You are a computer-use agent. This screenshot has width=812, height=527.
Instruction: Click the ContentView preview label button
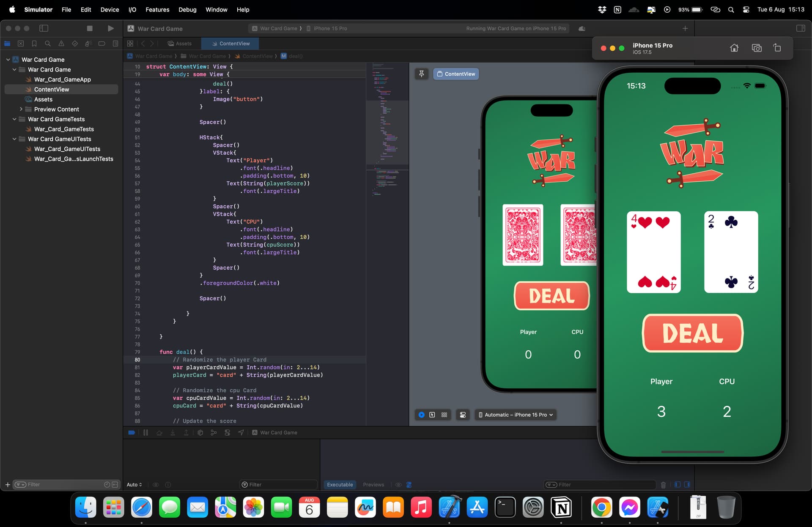pos(456,74)
